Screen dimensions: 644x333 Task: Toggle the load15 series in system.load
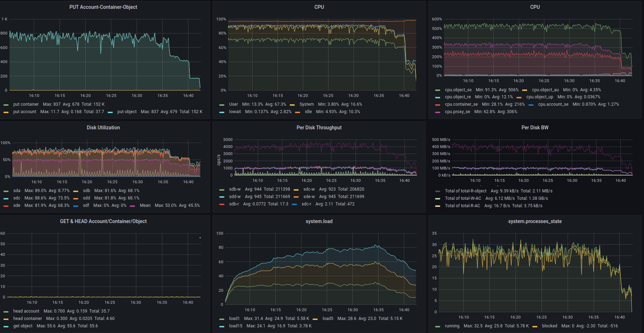(x=236, y=326)
